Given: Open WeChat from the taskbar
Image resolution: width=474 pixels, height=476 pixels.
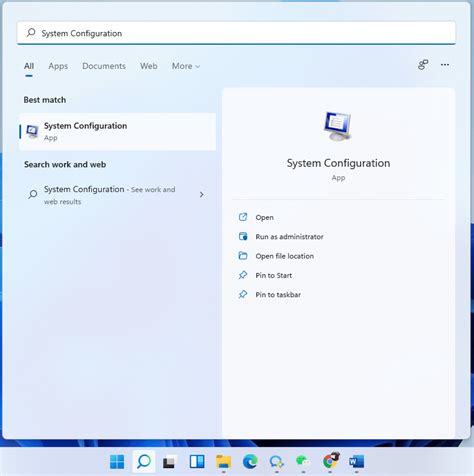Looking at the screenshot, I should coord(303,462).
